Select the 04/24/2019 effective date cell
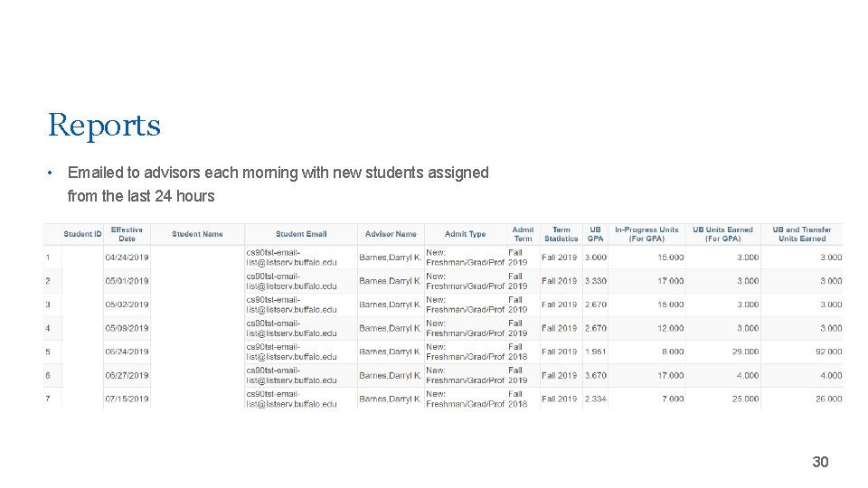This screenshot has width=868, height=488. pos(127,258)
